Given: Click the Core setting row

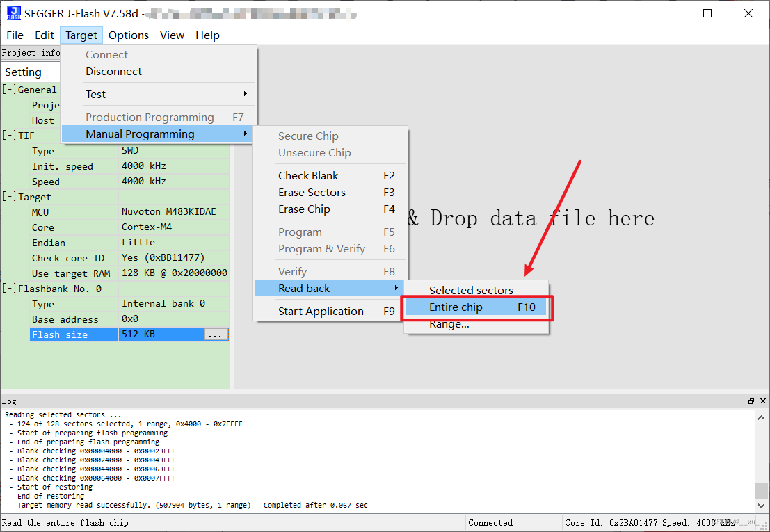Looking at the screenshot, I should pos(129,227).
